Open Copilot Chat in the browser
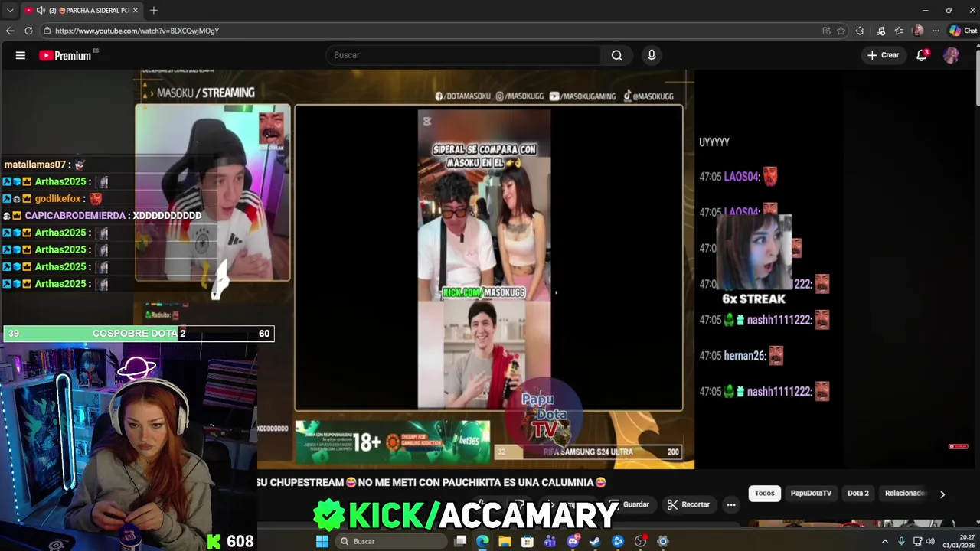Screen dimensions: 980x551 point(963,31)
